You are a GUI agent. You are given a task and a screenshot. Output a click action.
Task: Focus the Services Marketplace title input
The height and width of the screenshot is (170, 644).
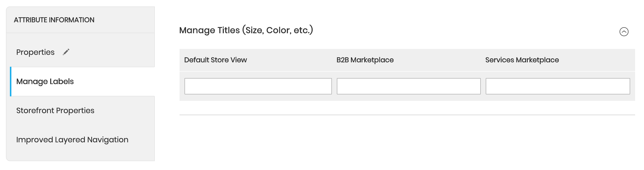click(557, 86)
